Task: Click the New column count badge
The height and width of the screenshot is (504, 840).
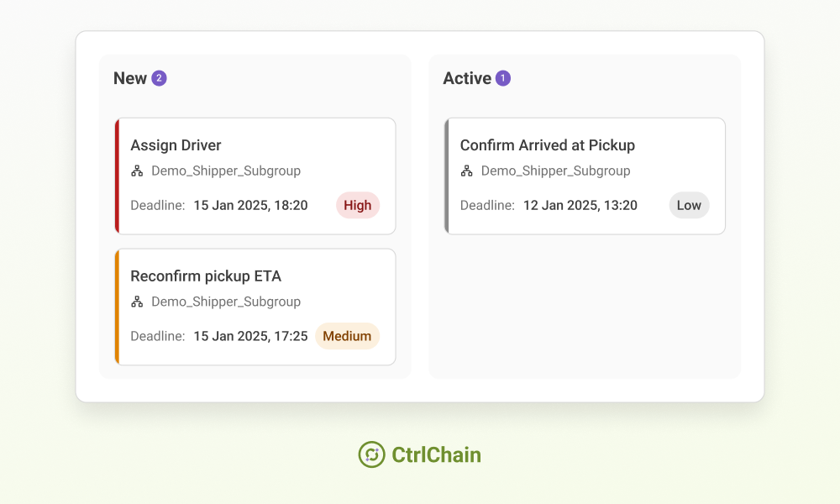Action: (x=159, y=78)
